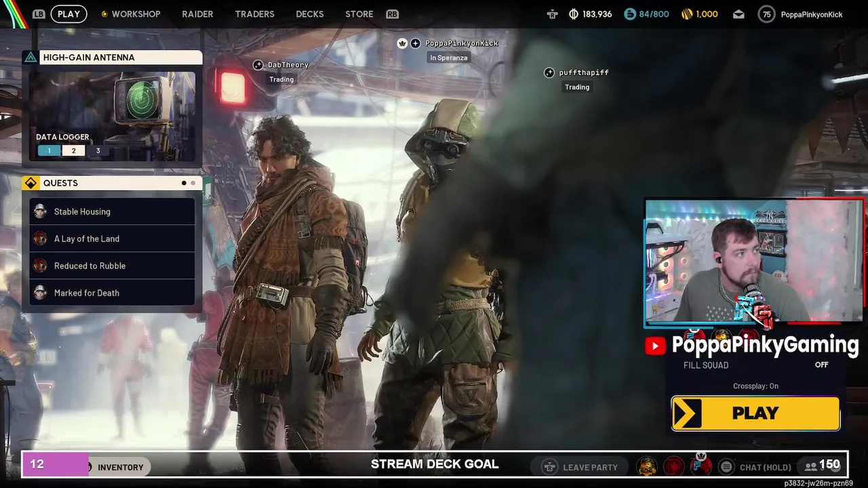Click the Chat (Hold) label
Viewport: 868px width, 488px height.
click(766, 467)
